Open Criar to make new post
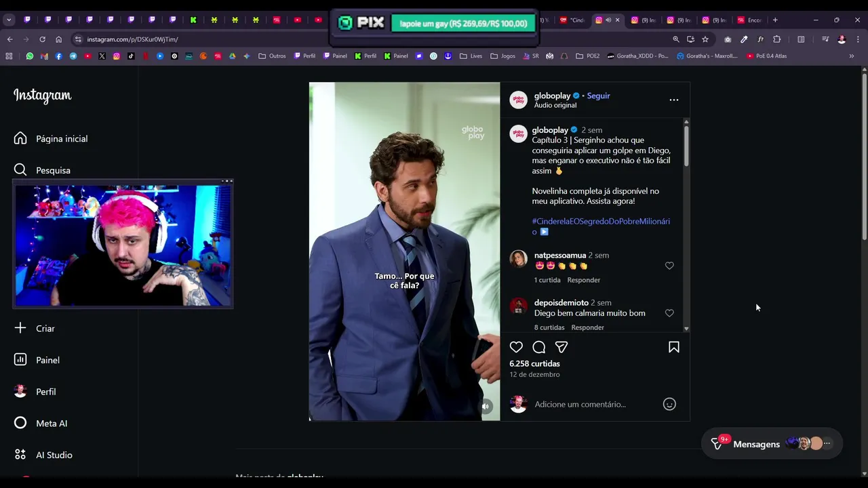868x488 pixels. coord(35,328)
